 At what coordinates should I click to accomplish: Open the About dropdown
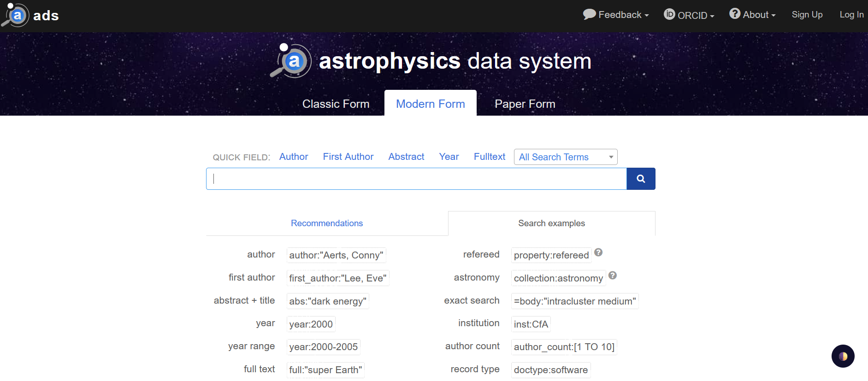752,15
